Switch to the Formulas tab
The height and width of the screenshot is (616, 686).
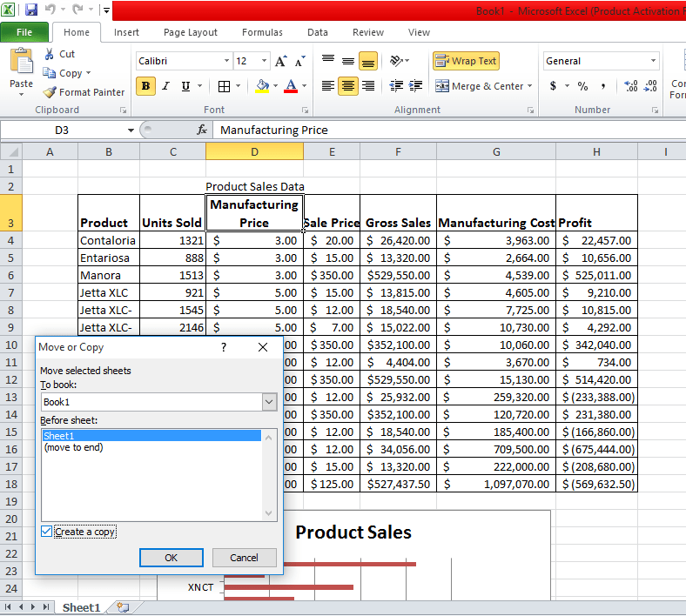262,32
